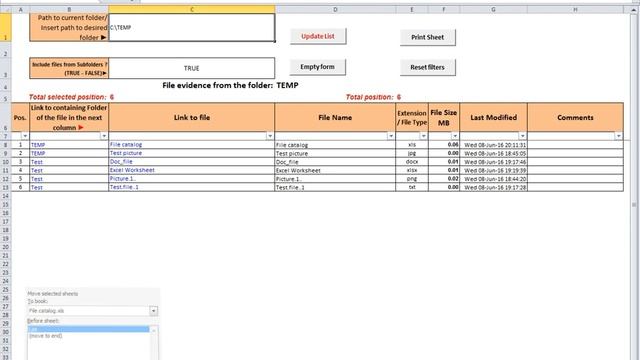Click the Reset filters button
Image resolution: width=640 pixels, height=360 pixels.
click(x=427, y=67)
